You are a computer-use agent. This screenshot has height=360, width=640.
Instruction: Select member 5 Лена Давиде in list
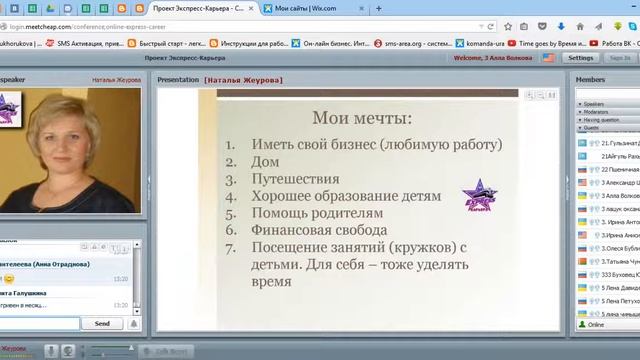tap(608, 288)
